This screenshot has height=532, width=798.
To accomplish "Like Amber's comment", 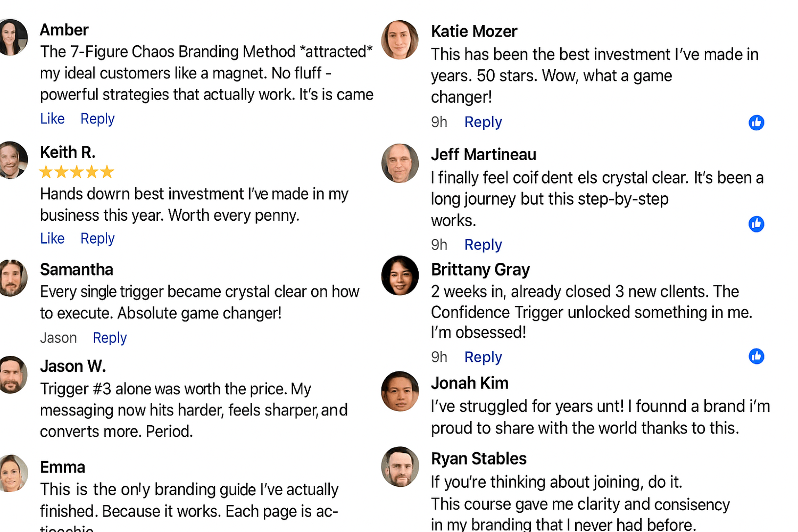I will [x=52, y=119].
